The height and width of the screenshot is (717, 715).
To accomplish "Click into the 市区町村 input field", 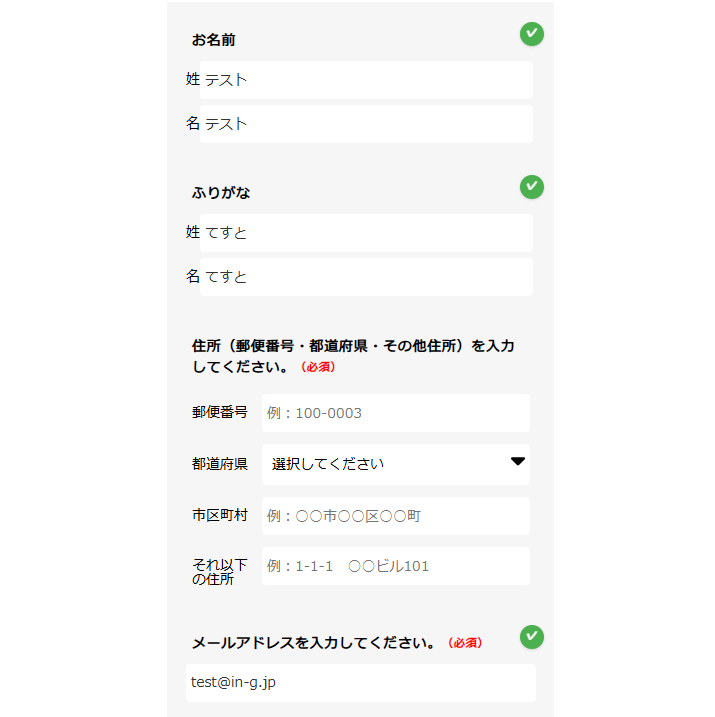I will (395, 516).
